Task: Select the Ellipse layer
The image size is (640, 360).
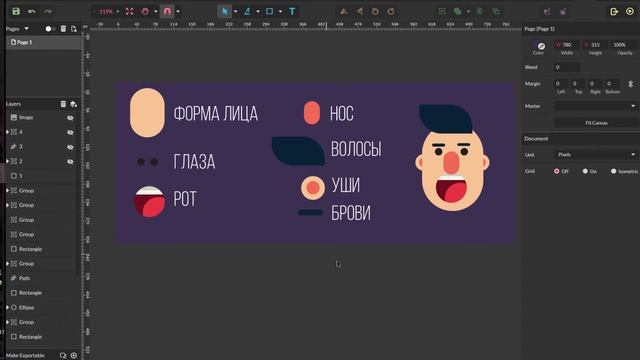Action: [x=41, y=307]
